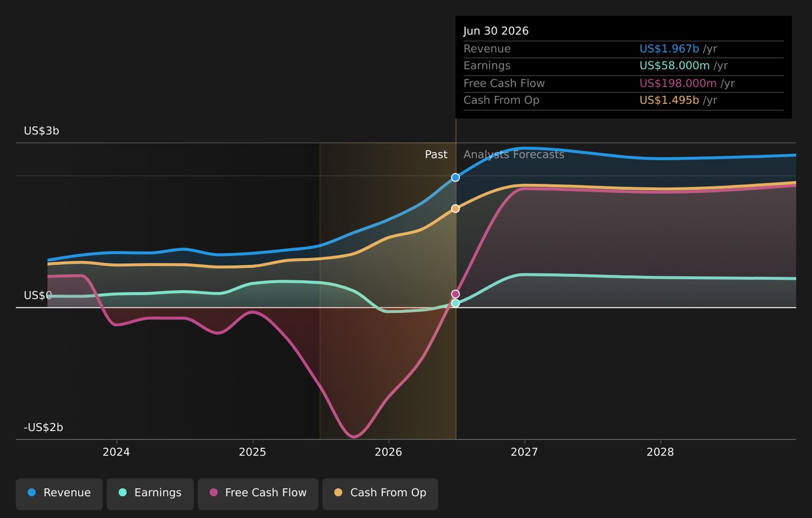Image resolution: width=812 pixels, height=518 pixels.
Task: Click the US$1.967b revenue value
Action: click(669, 49)
